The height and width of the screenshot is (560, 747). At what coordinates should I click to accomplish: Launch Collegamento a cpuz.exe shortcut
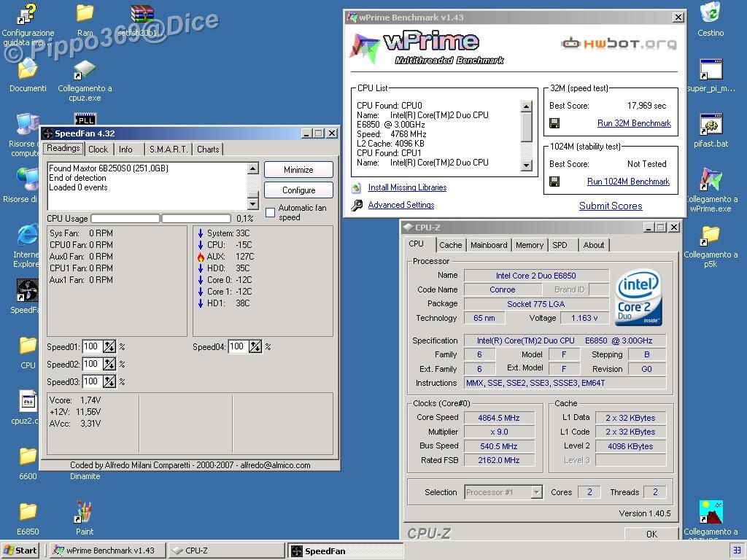[x=85, y=69]
